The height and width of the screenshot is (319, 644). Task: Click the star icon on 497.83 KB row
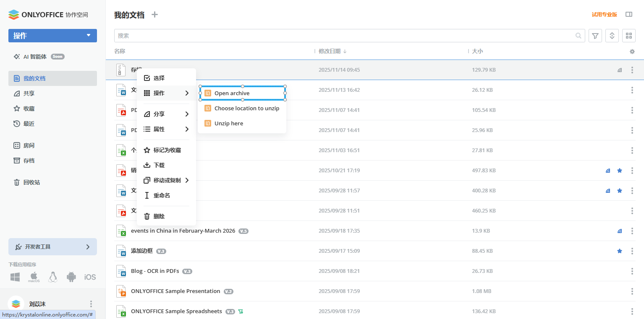[620, 171]
